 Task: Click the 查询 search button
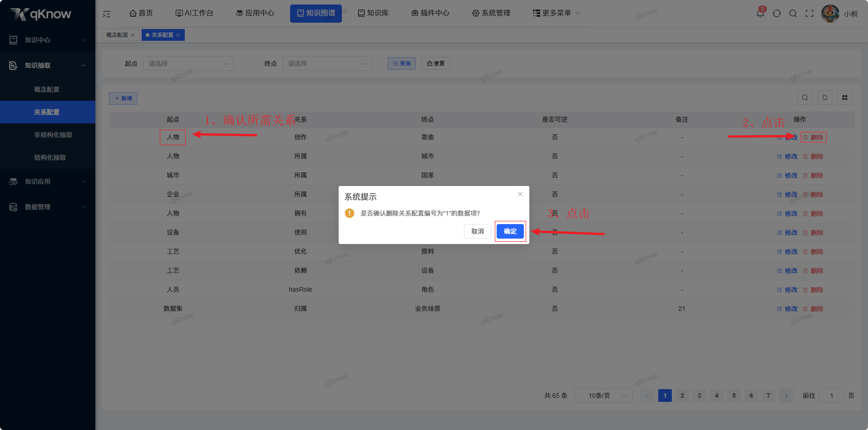(x=402, y=64)
